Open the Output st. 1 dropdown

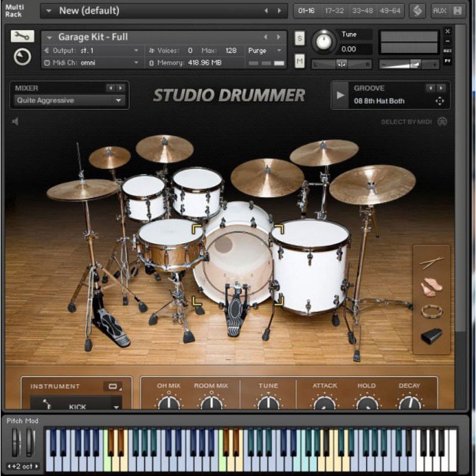click(137, 51)
